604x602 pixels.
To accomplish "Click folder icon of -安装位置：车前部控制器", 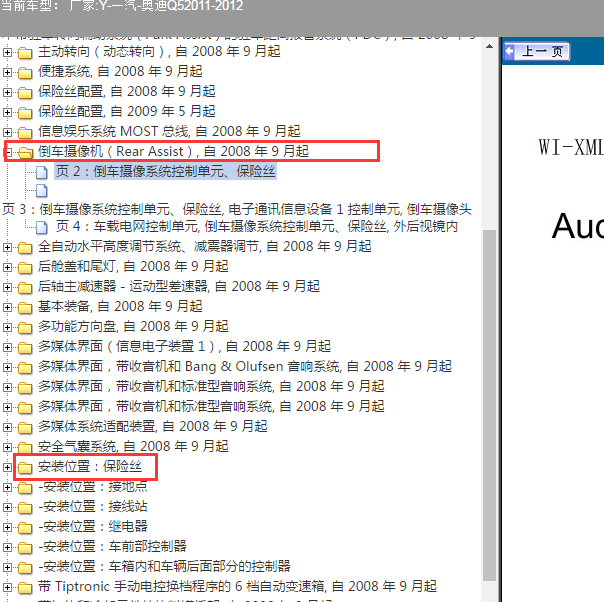I will (25, 548).
